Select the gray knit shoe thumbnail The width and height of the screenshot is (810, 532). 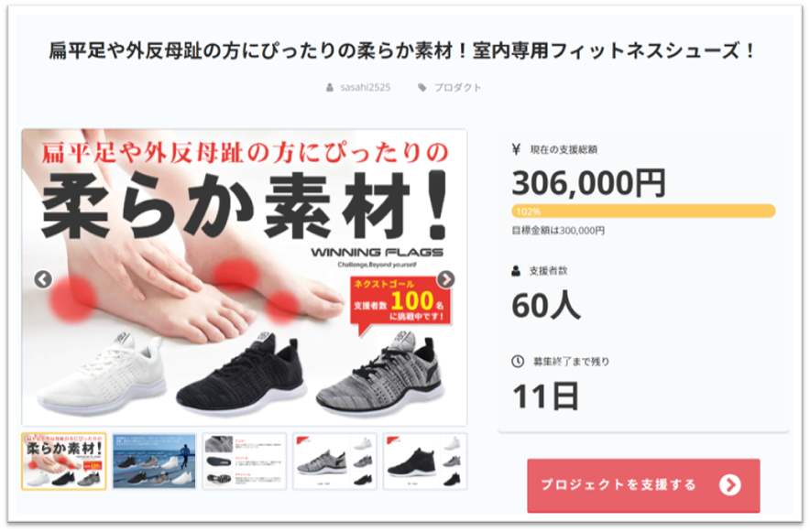(x=334, y=461)
